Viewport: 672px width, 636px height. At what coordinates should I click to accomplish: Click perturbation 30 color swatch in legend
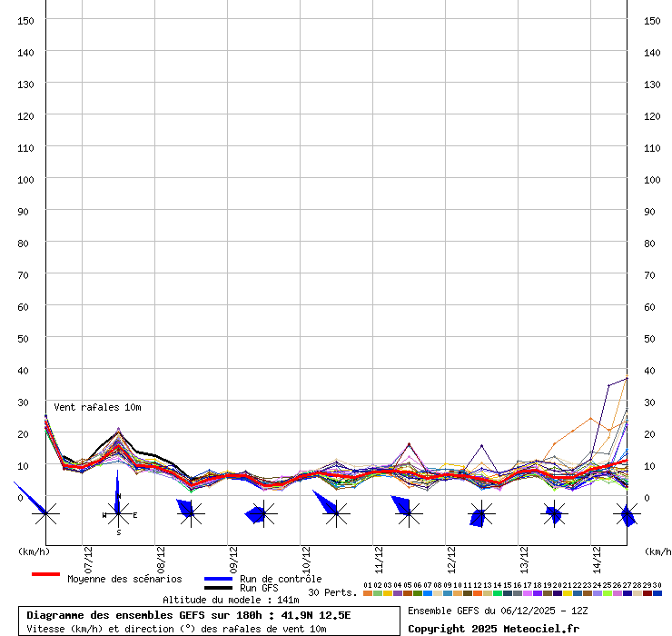click(x=657, y=593)
